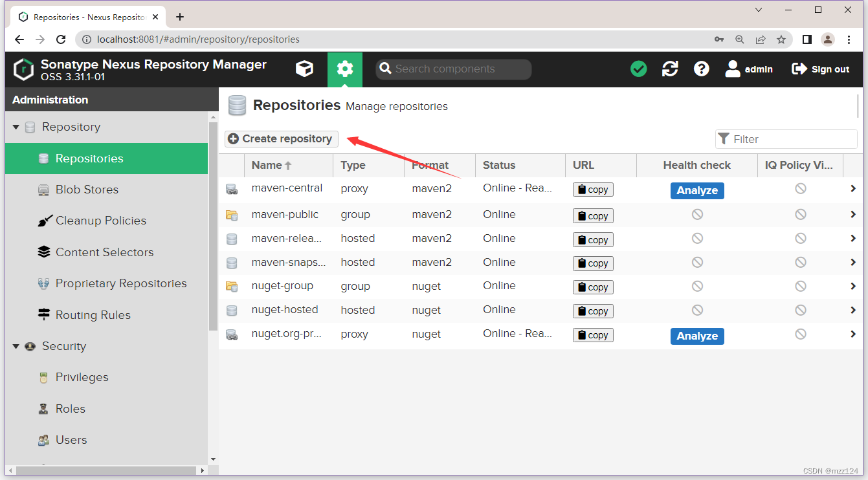868x480 pixels.
Task: Sort by the Status column header
Action: pos(520,165)
